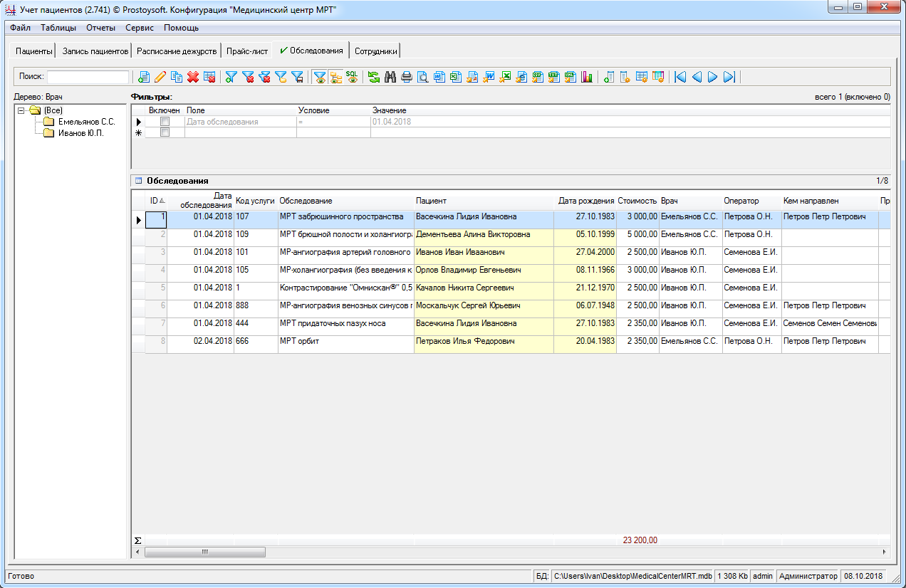Image resolution: width=906 pixels, height=588 pixels.
Task: Open the Отчеты menu
Action: click(101, 28)
